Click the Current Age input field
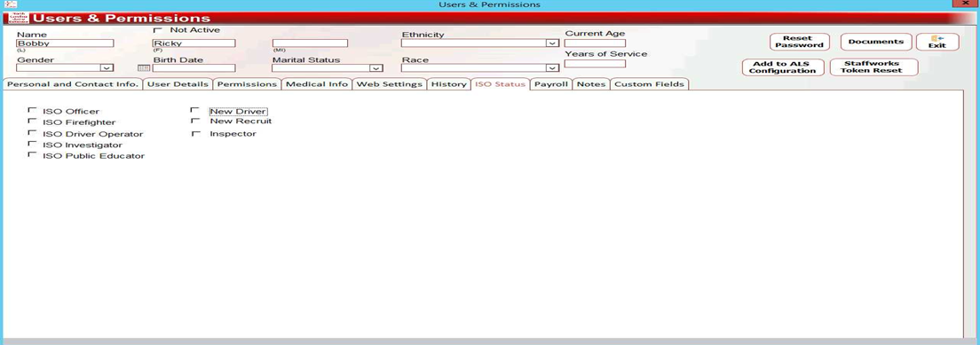980x345 pixels. click(x=595, y=43)
